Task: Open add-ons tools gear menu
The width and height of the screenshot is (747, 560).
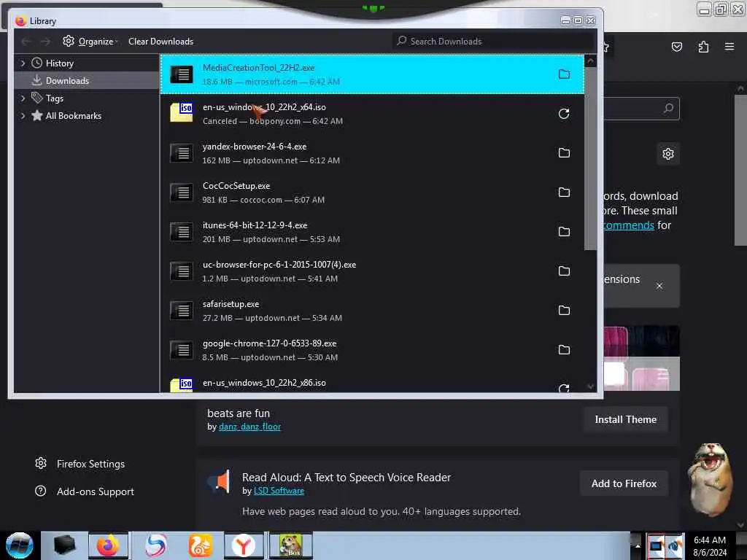Action: coord(668,154)
